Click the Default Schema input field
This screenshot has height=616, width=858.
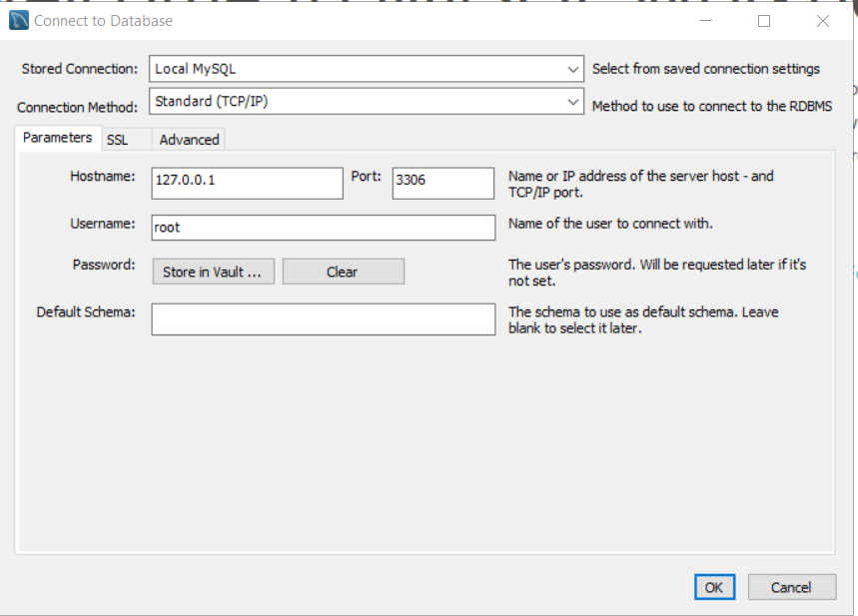tap(324, 319)
